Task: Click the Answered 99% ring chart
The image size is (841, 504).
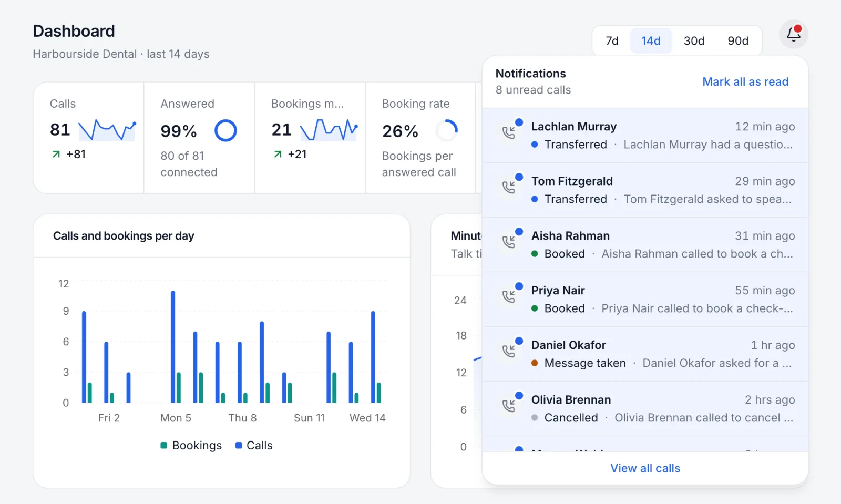Action: tap(225, 130)
